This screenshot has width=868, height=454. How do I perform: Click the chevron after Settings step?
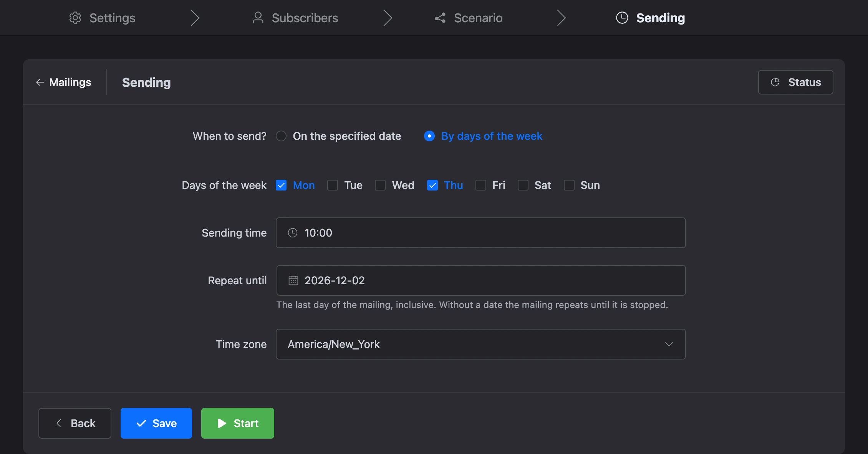[x=195, y=18]
